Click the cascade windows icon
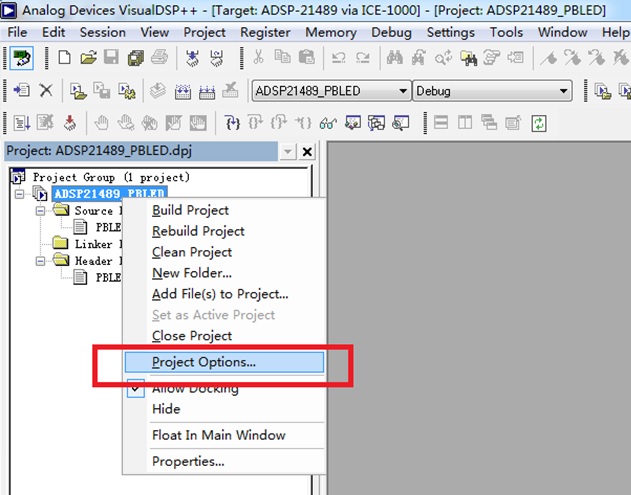Viewport: 631px width, 495px height. (x=489, y=123)
